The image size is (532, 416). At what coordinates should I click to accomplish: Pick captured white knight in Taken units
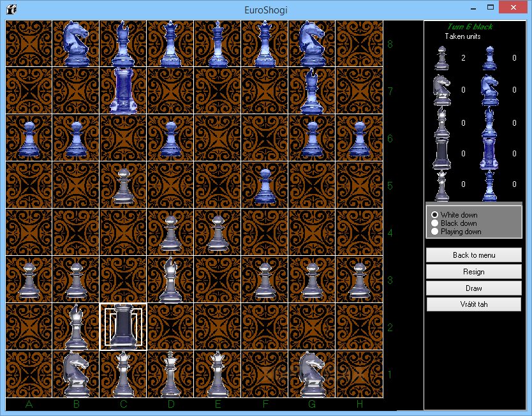click(x=441, y=90)
